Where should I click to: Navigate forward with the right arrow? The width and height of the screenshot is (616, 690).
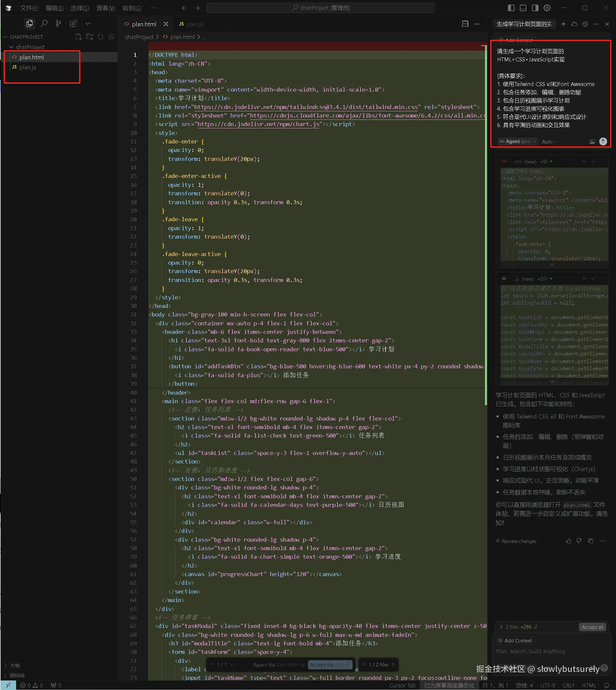tap(197, 8)
